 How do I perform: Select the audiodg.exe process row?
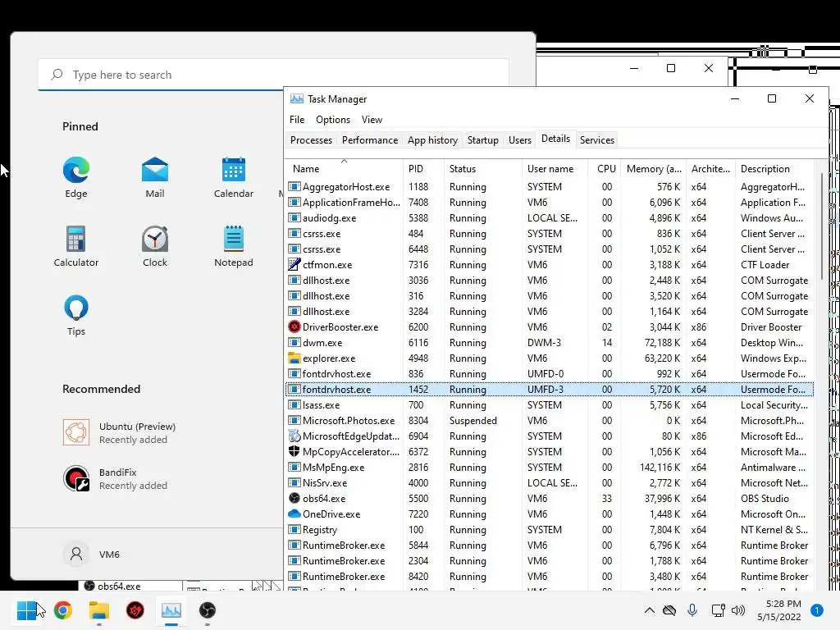point(550,217)
